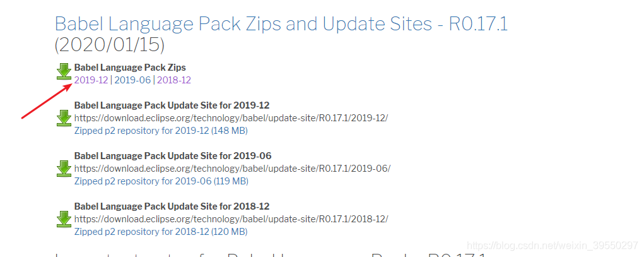This screenshot has height=257, width=644.
Task: Open the 2019-12 language pack zips link
Action: click(x=91, y=80)
